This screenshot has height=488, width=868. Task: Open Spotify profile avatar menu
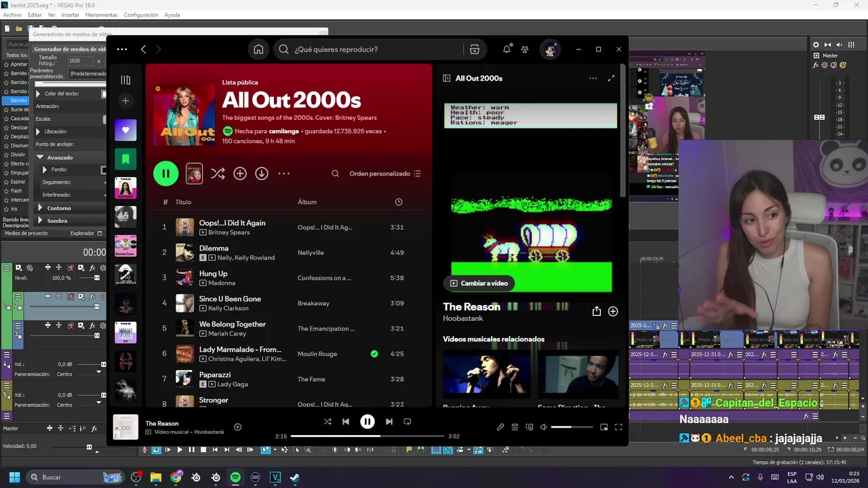click(550, 49)
